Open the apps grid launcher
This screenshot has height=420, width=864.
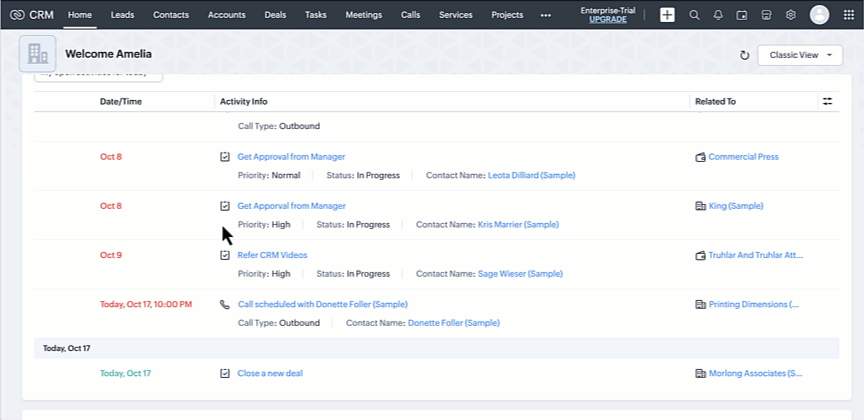[x=848, y=15]
